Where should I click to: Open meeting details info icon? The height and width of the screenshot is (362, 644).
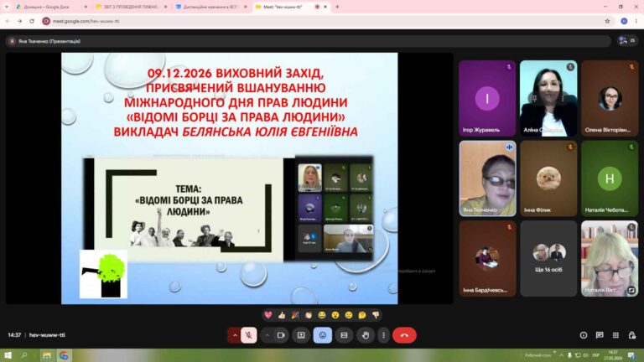click(x=584, y=335)
